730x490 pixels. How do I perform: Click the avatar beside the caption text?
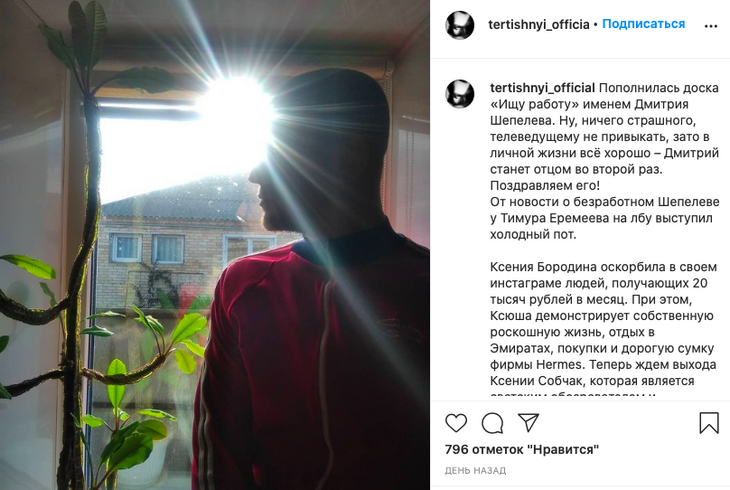460,93
